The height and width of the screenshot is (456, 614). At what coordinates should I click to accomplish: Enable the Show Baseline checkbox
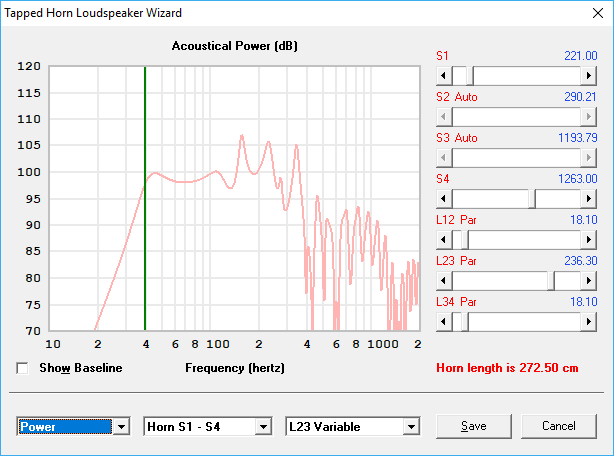coord(23,368)
